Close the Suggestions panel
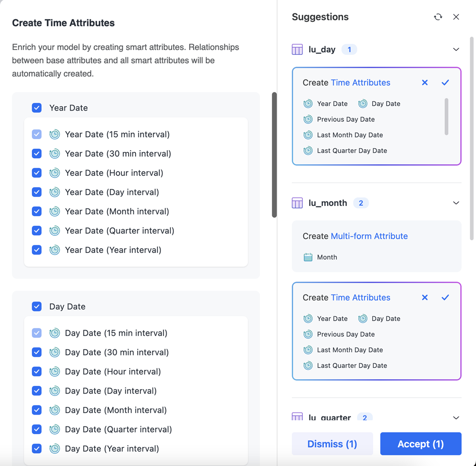476x466 pixels. pyautogui.click(x=456, y=17)
